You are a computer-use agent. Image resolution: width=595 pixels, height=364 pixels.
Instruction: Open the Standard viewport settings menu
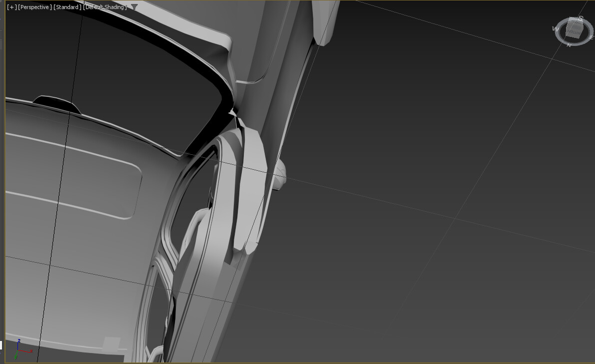click(x=67, y=7)
